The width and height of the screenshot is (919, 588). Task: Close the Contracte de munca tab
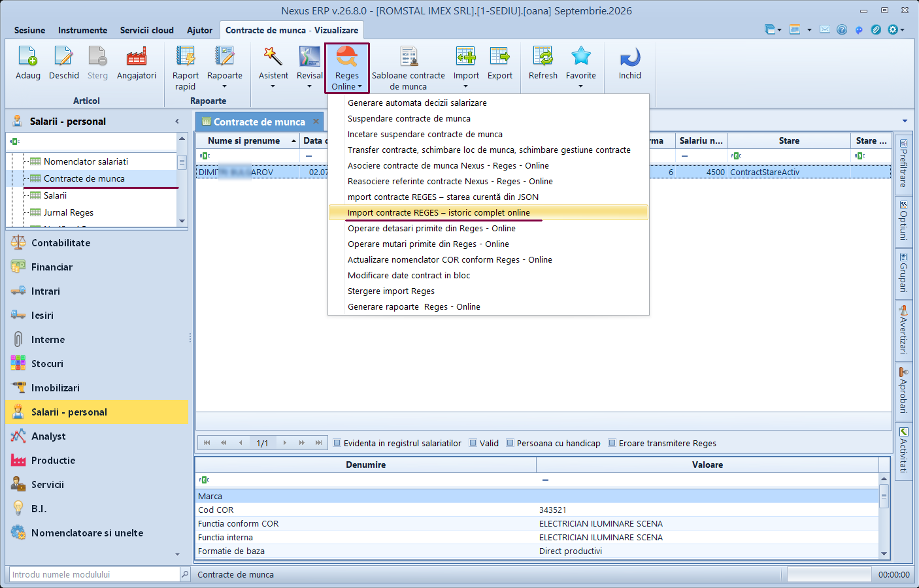(x=316, y=121)
